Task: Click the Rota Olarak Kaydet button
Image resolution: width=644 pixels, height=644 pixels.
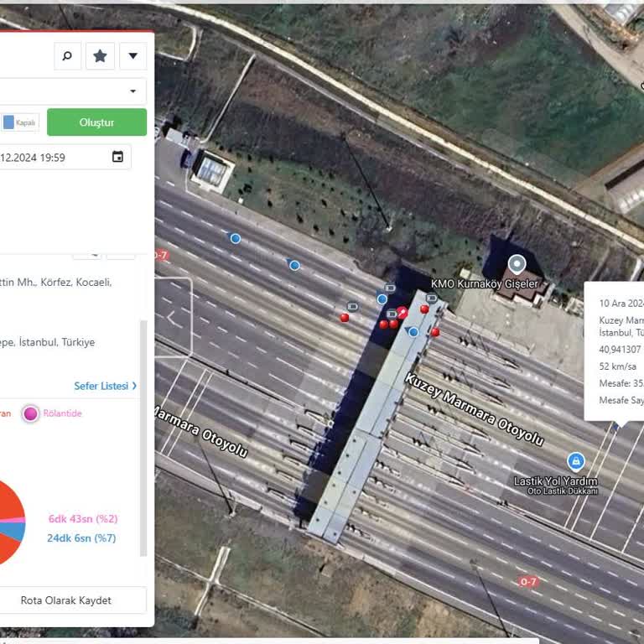Action: coord(72,600)
